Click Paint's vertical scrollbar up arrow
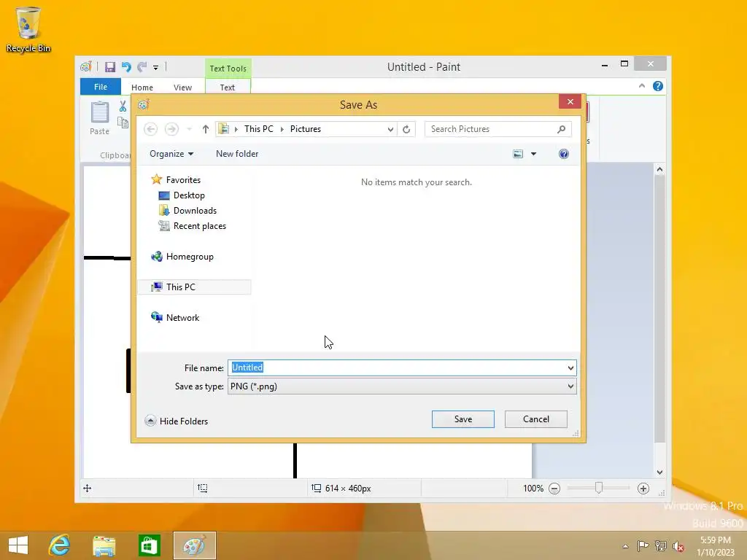This screenshot has width=747, height=560. tap(659, 169)
